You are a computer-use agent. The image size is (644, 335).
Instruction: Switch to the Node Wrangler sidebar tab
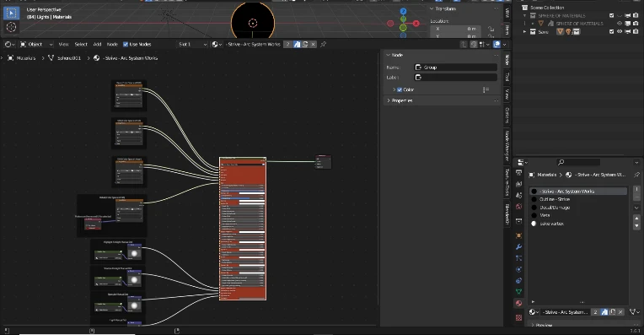click(x=507, y=145)
